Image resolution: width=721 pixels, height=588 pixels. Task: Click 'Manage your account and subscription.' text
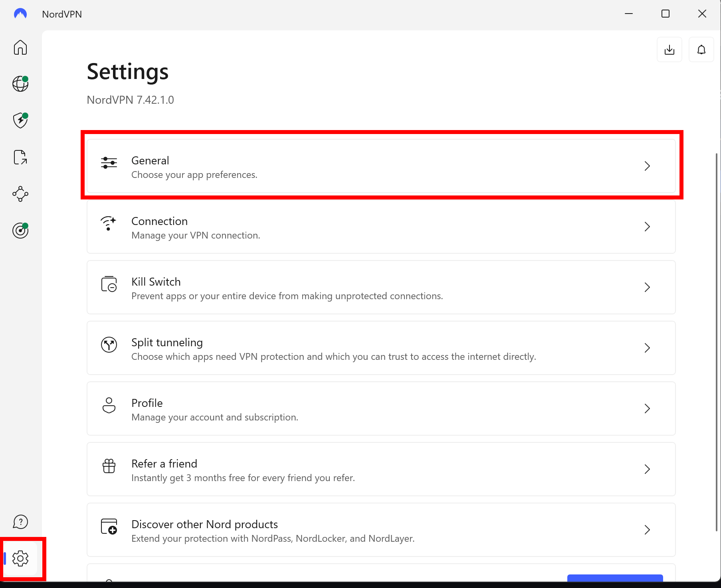(x=215, y=417)
